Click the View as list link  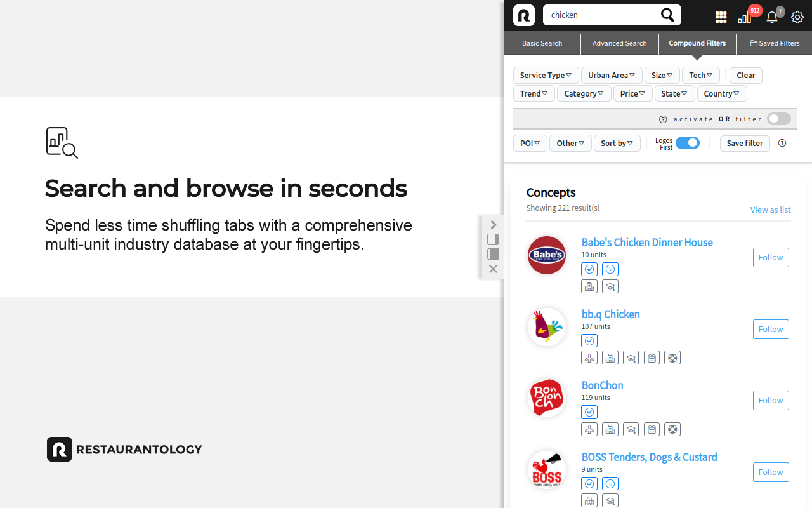click(x=770, y=210)
